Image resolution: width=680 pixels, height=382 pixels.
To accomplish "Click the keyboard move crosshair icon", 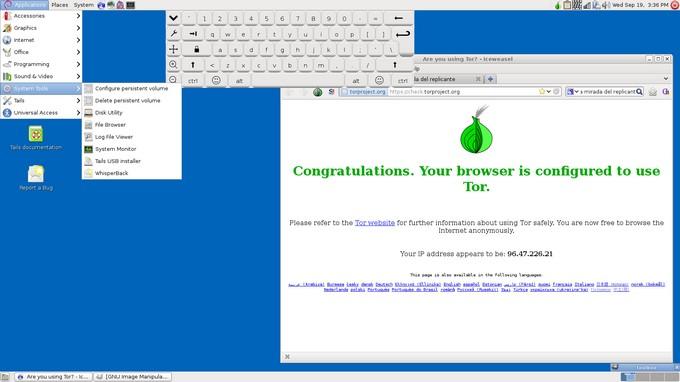I will coord(173,49).
